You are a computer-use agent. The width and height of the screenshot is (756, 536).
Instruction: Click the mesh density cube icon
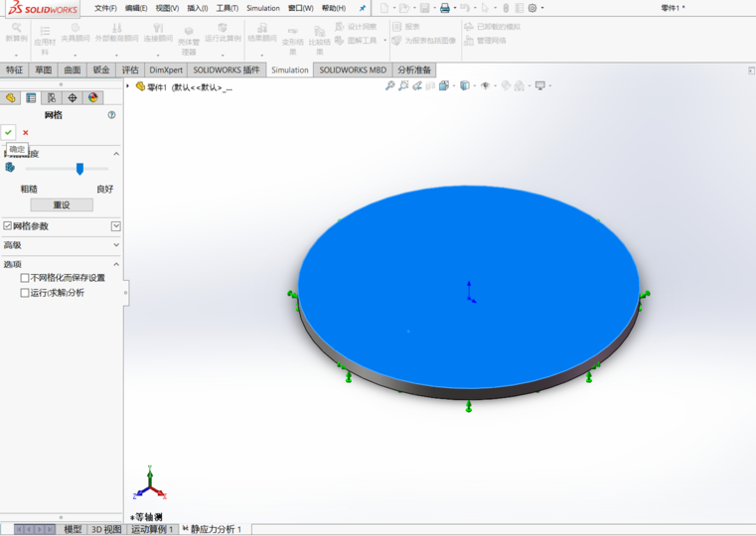[x=10, y=168]
